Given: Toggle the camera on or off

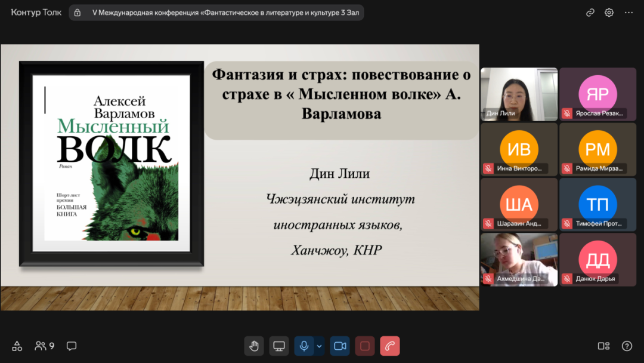Looking at the screenshot, I should click(x=340, y=346).
